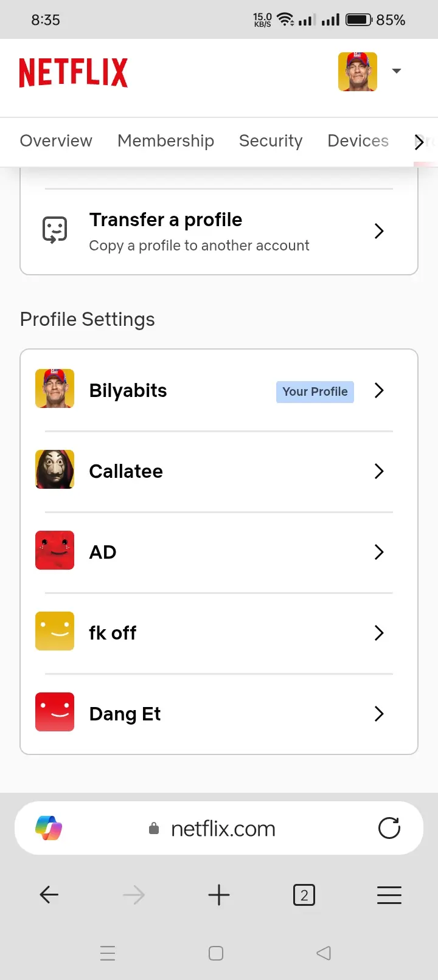Reload the page with refresh icon
This screenshot has width=438, height=980.
click(x=389, y=828)
